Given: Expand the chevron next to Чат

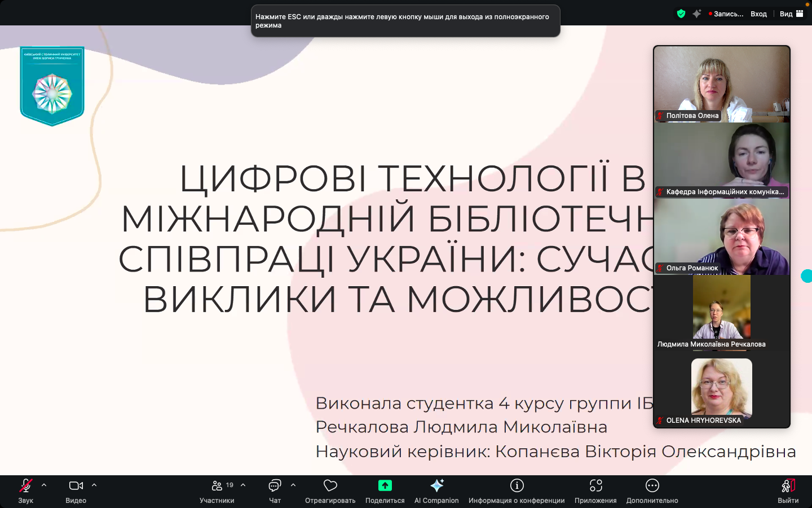Looking at the screenshot, I should tap(293, 485).
